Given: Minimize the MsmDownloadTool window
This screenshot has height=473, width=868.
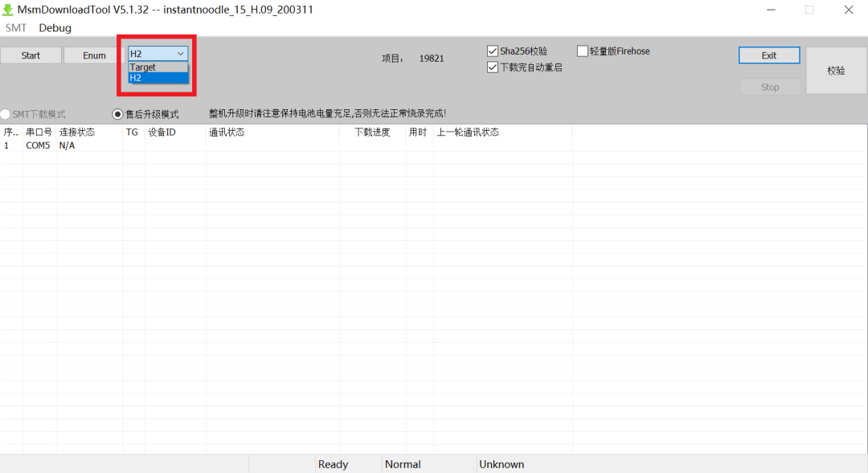Looking at the screenshot, I should 771,10.
